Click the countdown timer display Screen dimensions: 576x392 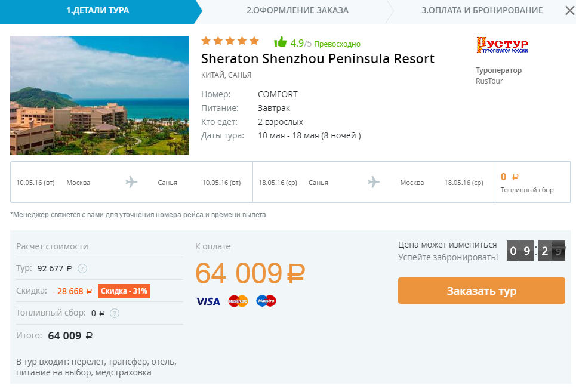pos(536,251)
